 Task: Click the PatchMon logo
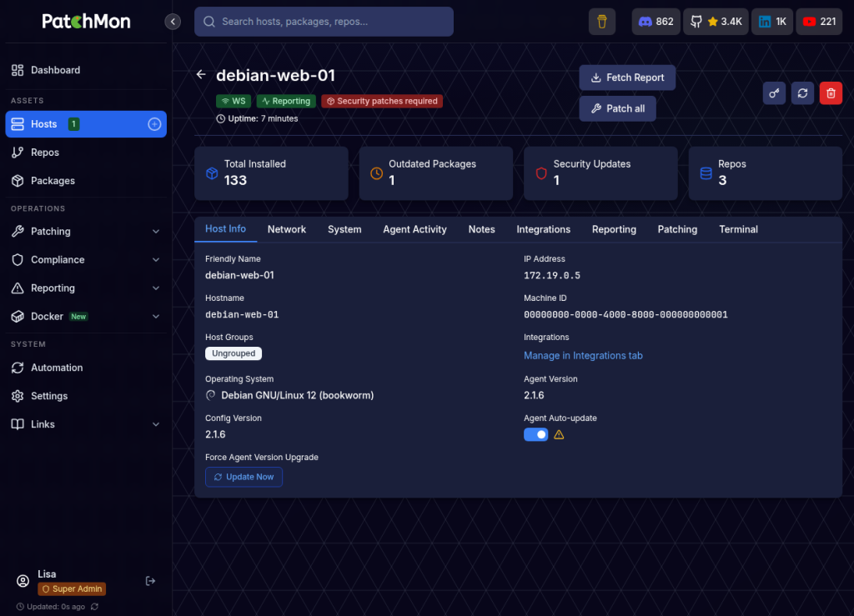pyautogui.click(x=86, y=21)
